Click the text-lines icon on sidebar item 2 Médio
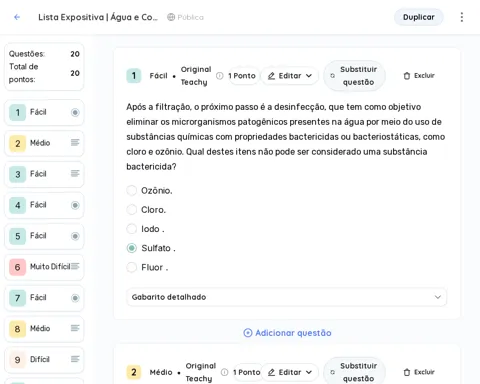 (75, 143)
